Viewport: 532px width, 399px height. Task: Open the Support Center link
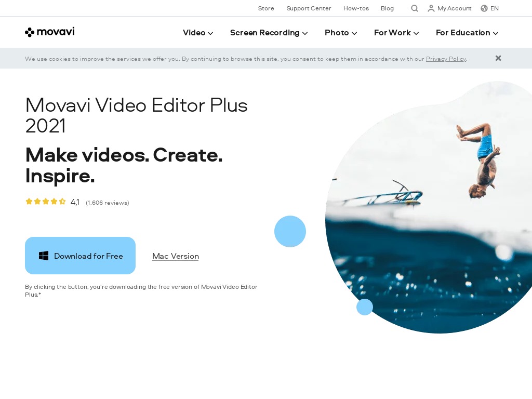click(309, 8)
